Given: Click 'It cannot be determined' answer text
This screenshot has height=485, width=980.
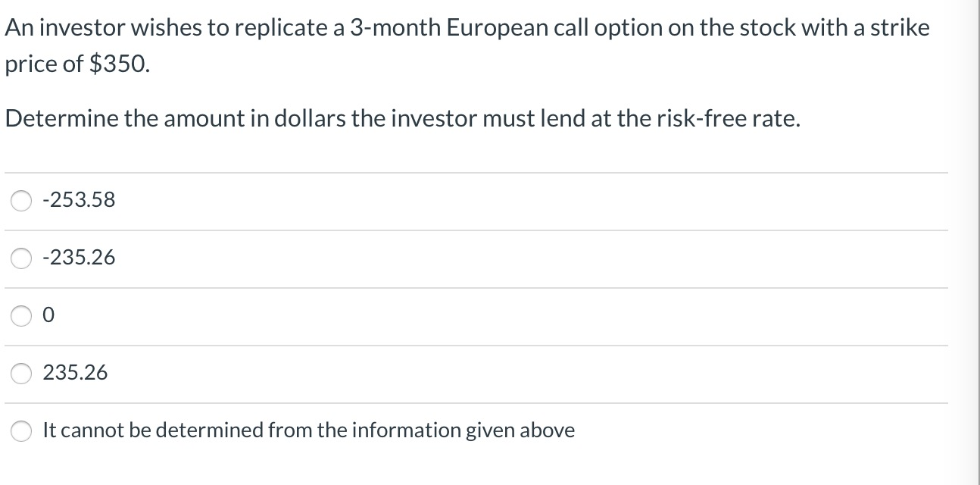Looking at the screenshot, I should [308, 430].
